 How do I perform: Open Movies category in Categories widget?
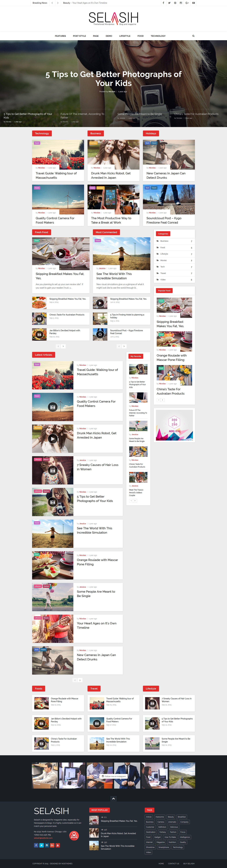tap(163, 260)
